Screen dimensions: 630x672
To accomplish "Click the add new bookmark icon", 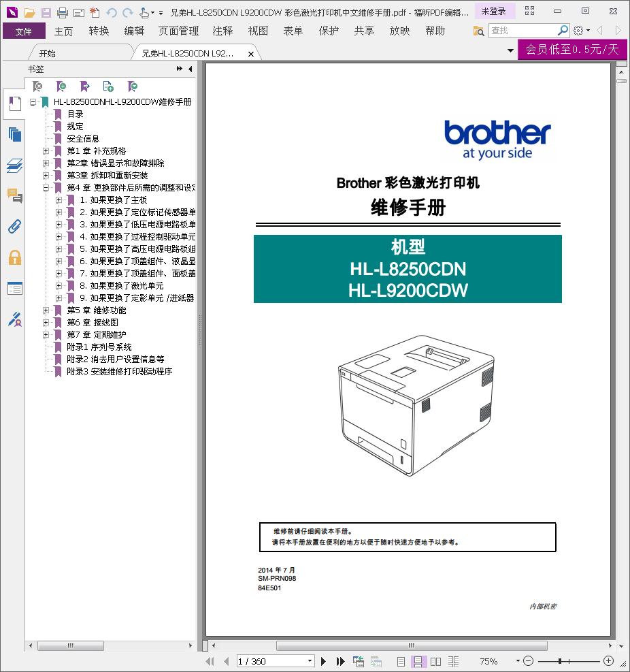I will click(61, 86).
